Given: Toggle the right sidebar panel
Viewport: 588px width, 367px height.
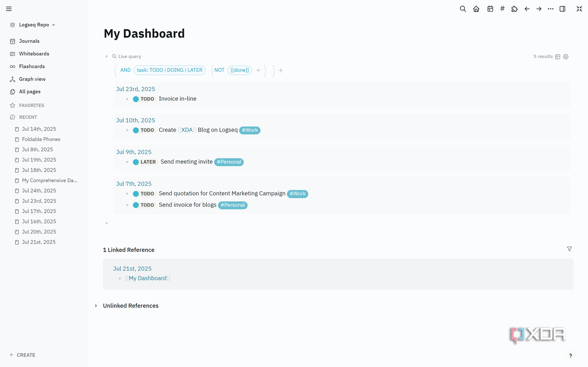Looking at the screenshot, I should [x=562, y=9].
